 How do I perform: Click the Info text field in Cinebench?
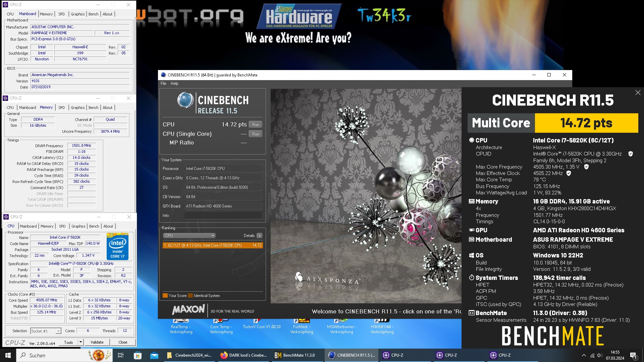(223, 216)
